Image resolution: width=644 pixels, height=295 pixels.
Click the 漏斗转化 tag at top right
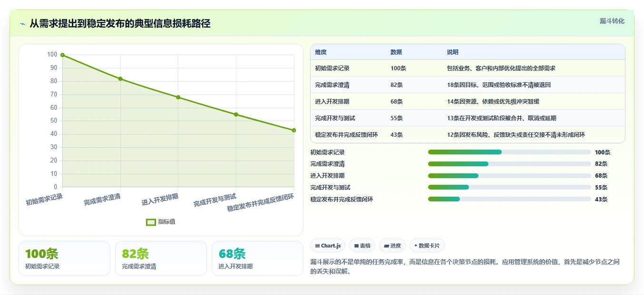coord(612,21)
